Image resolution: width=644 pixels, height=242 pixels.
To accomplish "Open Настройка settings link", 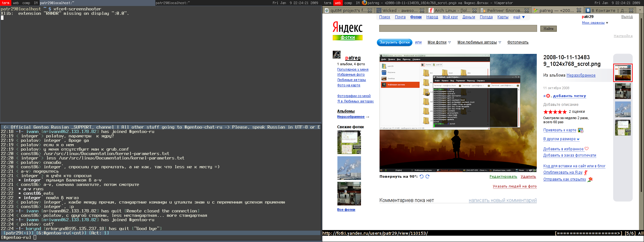I will click(x=623, y=36).
